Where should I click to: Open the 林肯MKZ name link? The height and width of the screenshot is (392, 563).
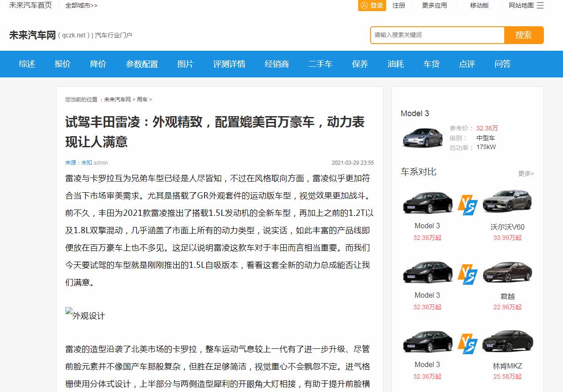(507, 366)
